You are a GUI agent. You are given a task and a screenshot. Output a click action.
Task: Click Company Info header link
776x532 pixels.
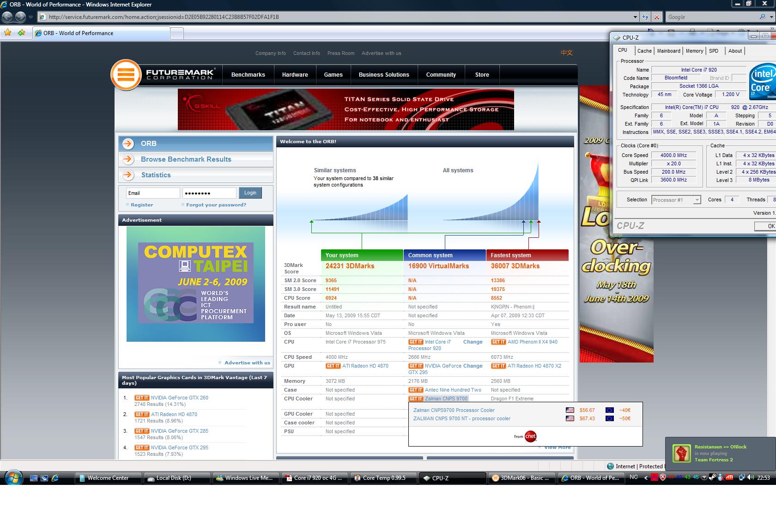point(271,54)
